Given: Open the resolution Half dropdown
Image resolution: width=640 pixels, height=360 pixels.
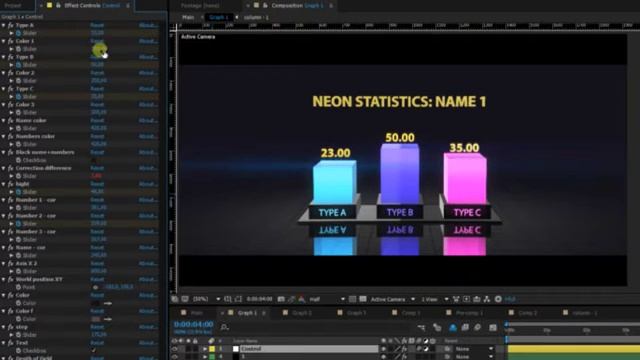Looking at the screenshot, I should click(x=327, y=299).
